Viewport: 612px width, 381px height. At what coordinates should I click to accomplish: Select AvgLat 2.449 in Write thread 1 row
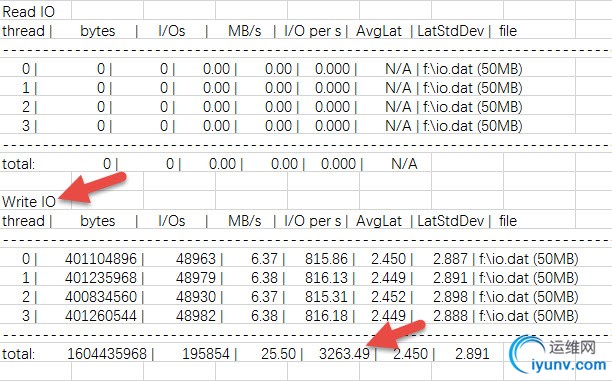pos(389,278)
